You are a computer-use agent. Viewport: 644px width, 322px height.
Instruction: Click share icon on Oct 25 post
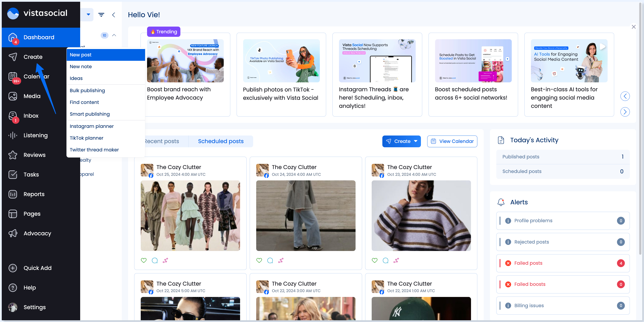coord(166,260)
